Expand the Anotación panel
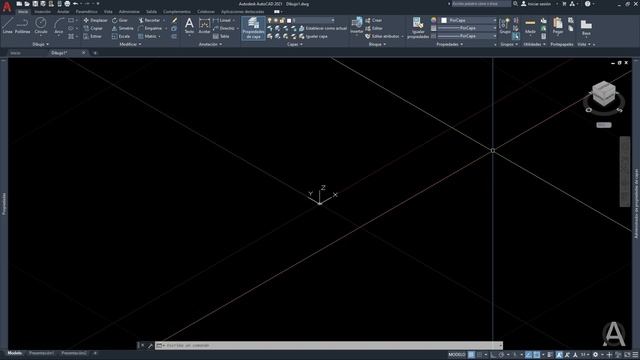The image size is (640, 360). 210,44
